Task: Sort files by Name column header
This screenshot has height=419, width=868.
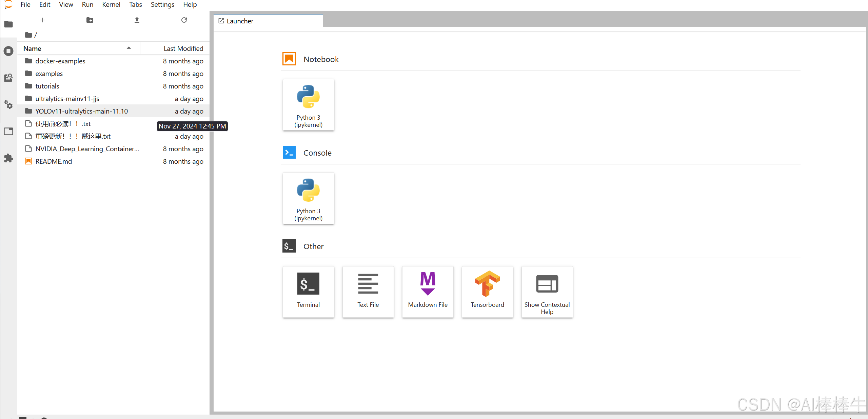Action: coord(32,48)
